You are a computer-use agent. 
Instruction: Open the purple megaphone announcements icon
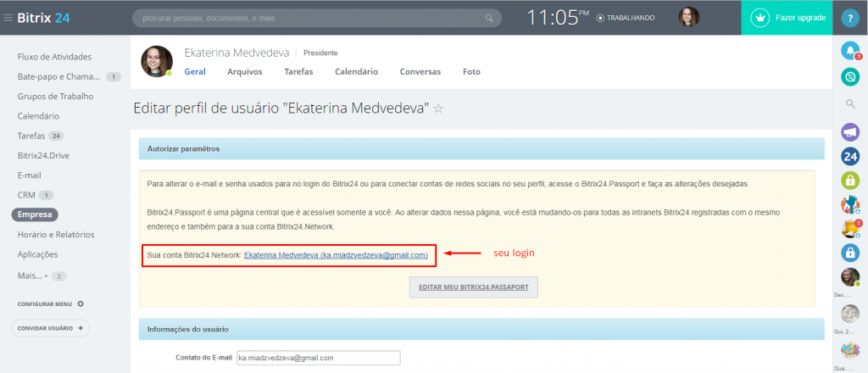coord(850,132)
